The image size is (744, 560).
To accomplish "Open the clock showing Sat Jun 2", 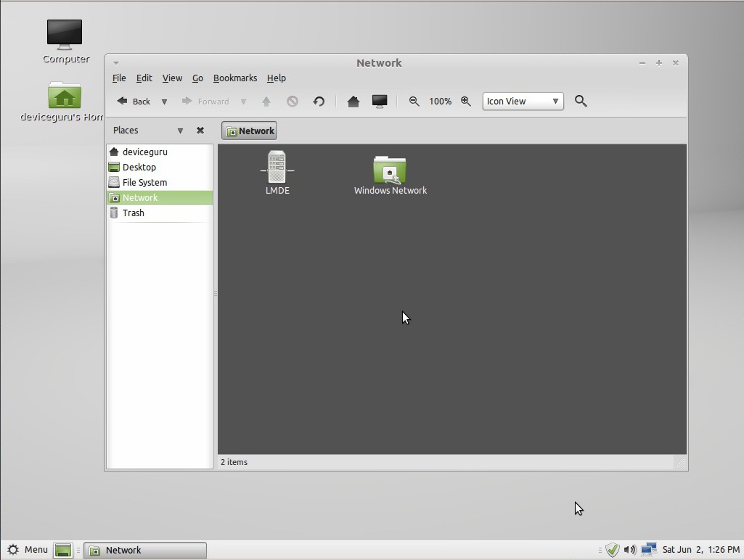I will (x=701, y=550).
